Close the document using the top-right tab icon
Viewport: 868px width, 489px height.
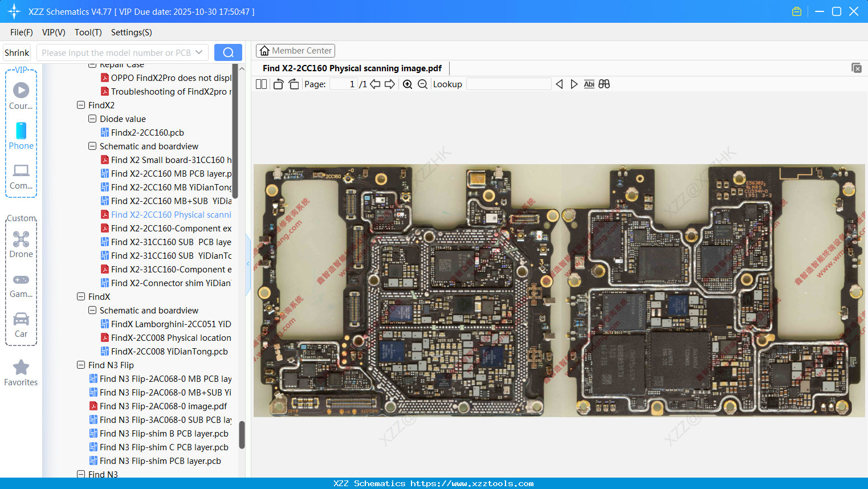tap(857, 68)
